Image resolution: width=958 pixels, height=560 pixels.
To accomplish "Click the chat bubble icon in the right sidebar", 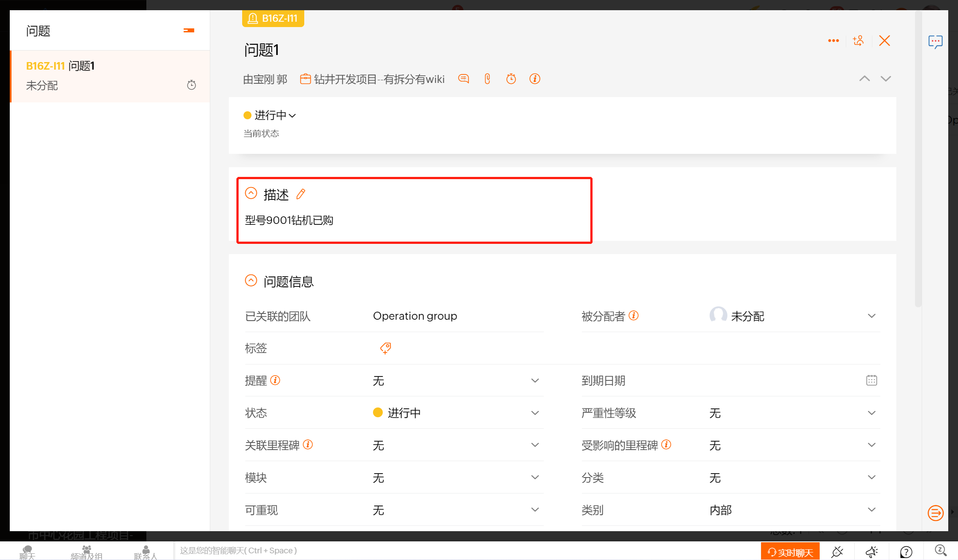I will coord(935,42).
